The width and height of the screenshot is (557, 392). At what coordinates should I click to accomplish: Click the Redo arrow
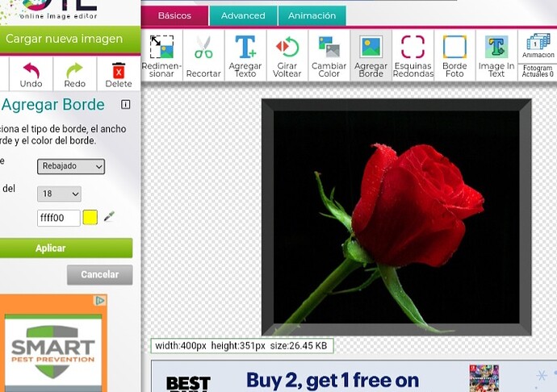(74, 73)
